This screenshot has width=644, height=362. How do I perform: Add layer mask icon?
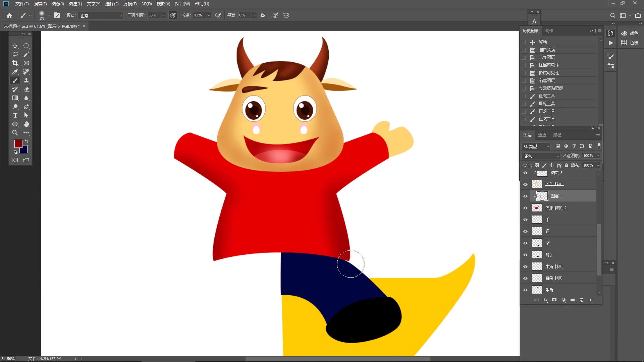point(554,300)
